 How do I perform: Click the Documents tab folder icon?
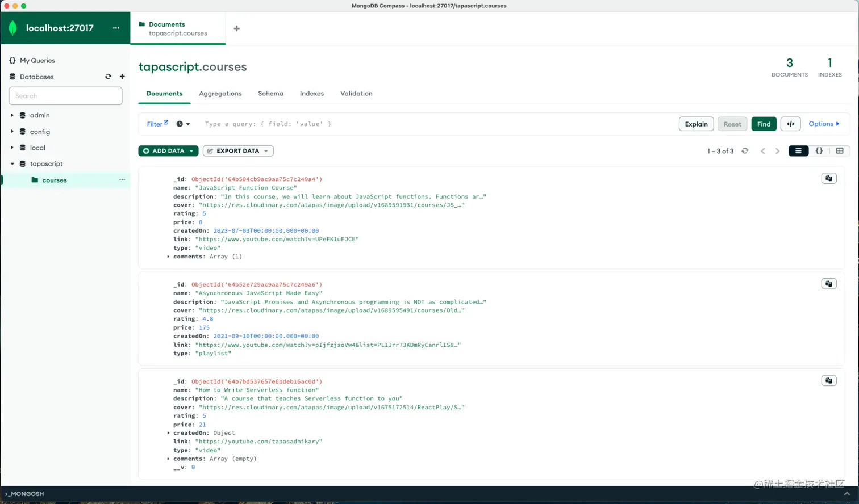coord(142,24)
